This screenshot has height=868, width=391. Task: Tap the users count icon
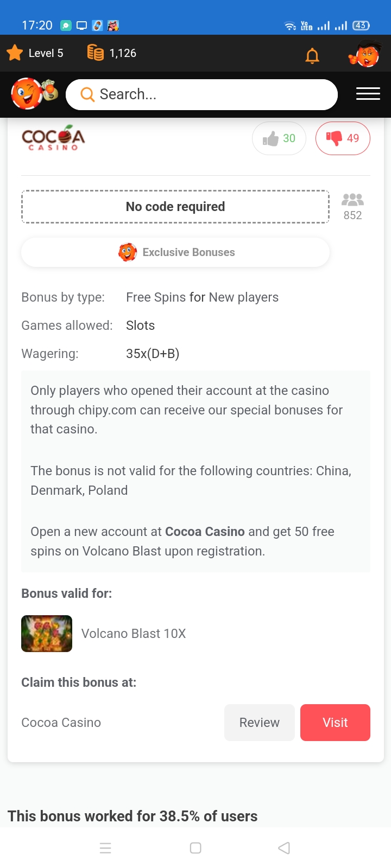coord(352,200)
